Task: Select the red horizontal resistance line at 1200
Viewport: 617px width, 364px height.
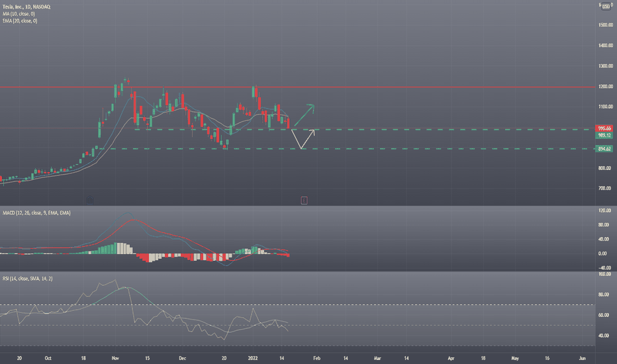Action: [x=297, y=87]
